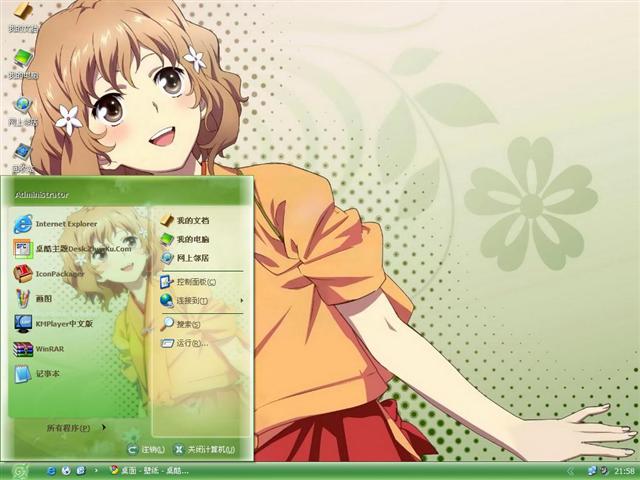Click the green Start button on taskbar

point(19,471)
